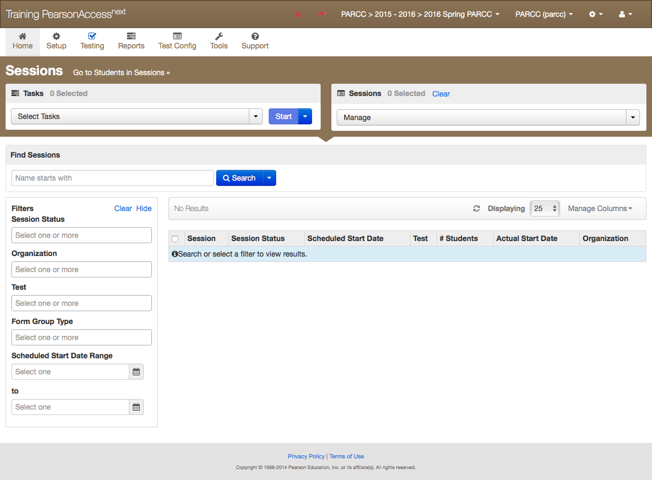Open the Reports menu
The height and width of the screenshot is (480, 652).
tap(131, 41)
